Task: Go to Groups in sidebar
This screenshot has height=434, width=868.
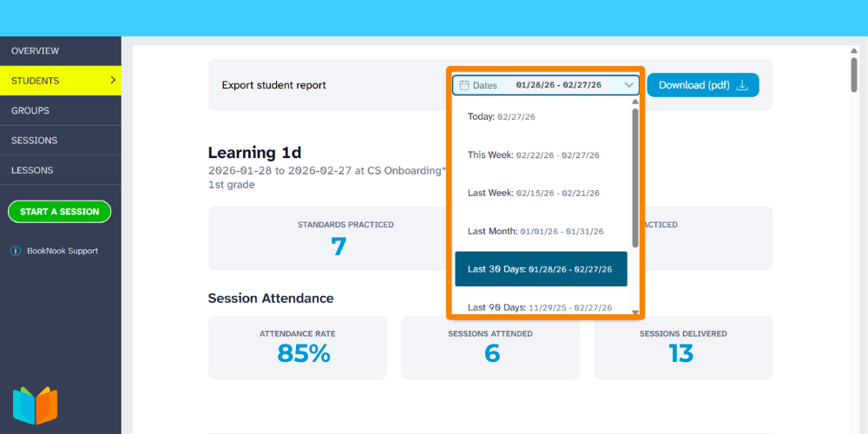Action: click(x=61, y=111)
